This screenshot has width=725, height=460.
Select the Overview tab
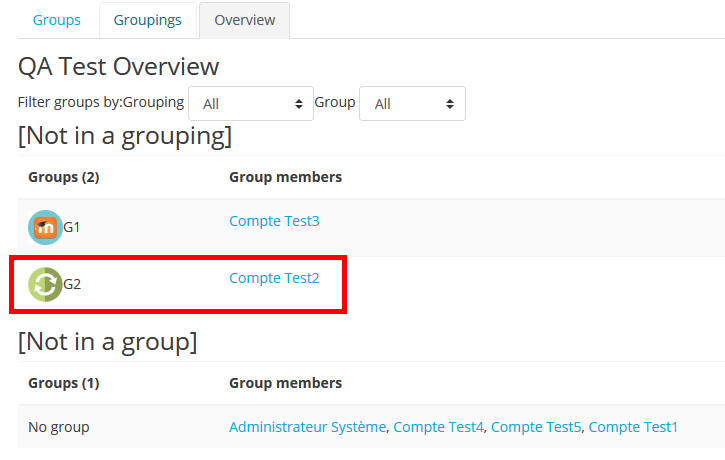(x=245, y=20)
